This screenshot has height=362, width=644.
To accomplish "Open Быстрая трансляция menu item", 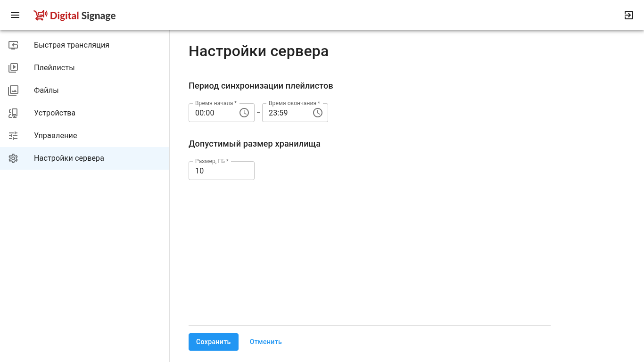I will [72, 45].
